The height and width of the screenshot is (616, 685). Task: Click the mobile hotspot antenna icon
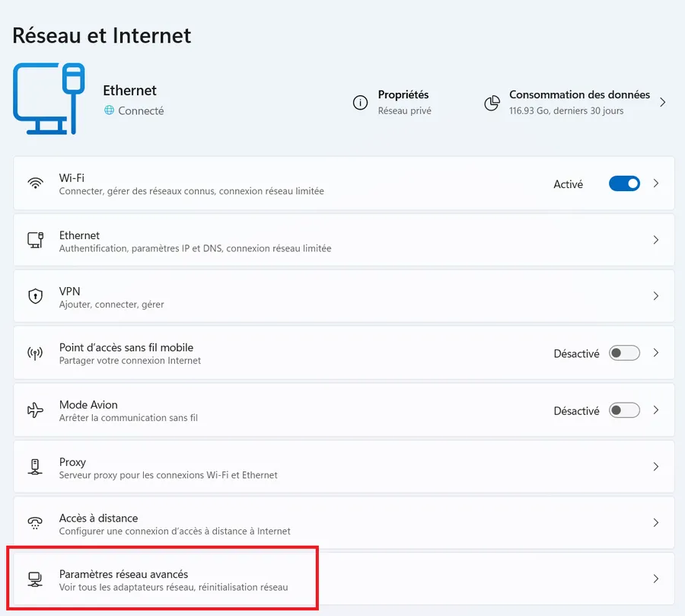(35, 353)
